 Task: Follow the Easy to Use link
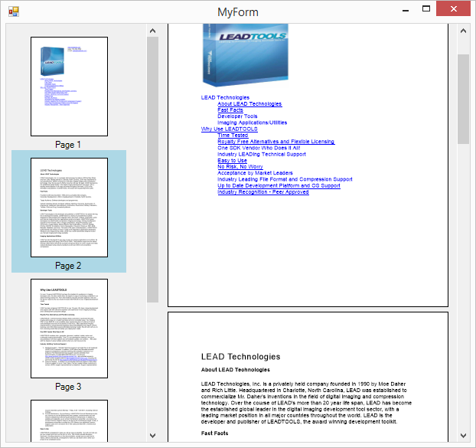click(232, 160)
